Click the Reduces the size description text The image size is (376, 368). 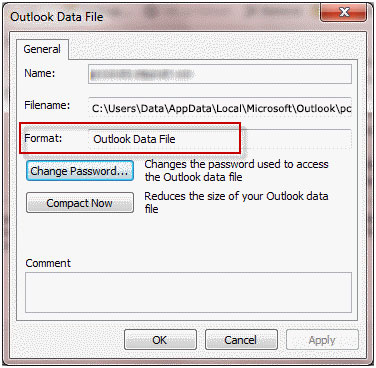(x=236, y=202)
